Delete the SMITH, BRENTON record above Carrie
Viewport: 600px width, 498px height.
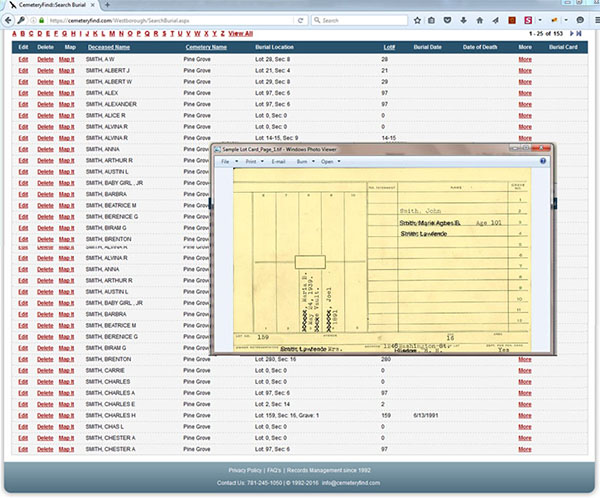point(45,359)
